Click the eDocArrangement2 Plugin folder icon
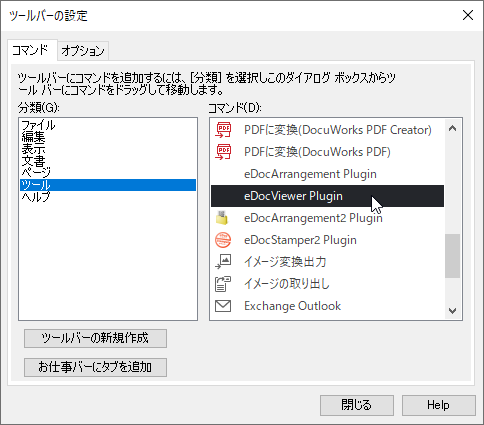This screenshot has height=425, width=484. [222, 218]
